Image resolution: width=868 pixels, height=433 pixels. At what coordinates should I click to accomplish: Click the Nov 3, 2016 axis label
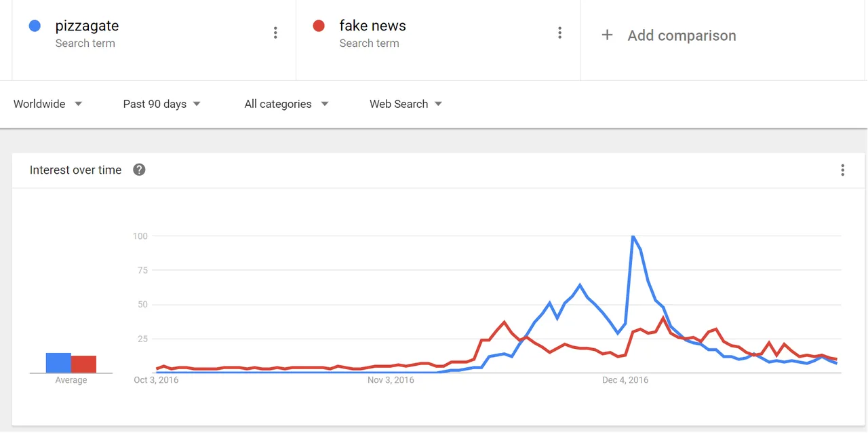coord(391,380)
